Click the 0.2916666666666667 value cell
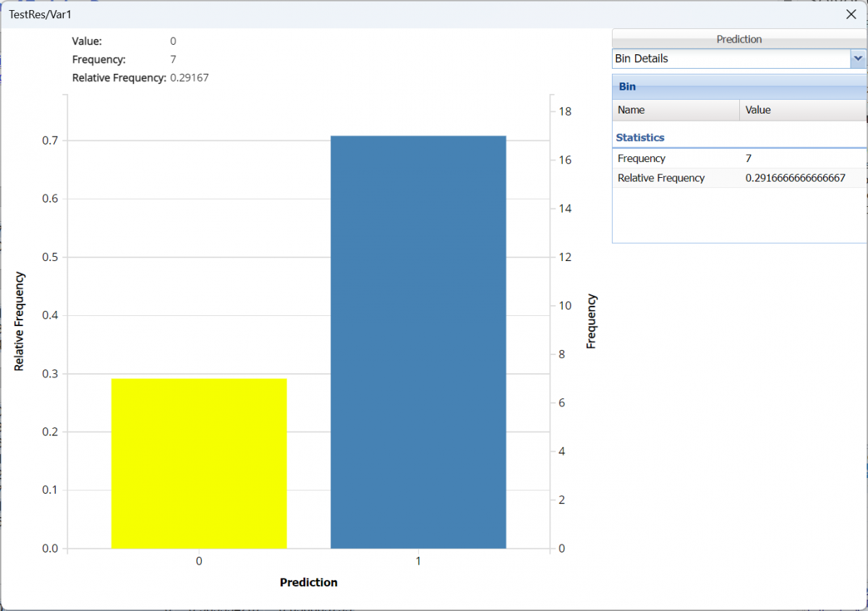 coord(795,178)
